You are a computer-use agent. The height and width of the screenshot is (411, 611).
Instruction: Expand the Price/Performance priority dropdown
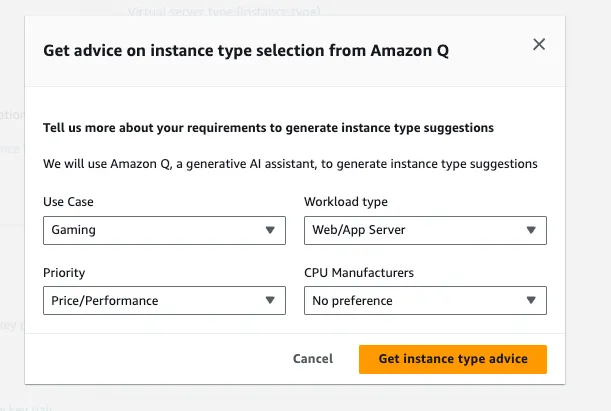click(150, 300)
